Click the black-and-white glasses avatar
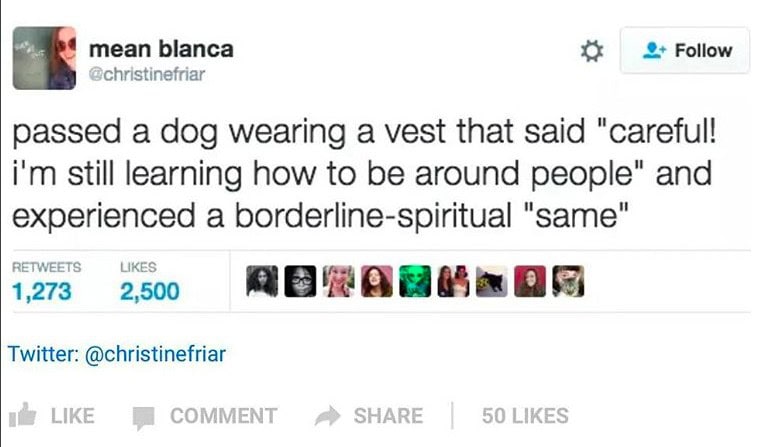Screen dimensions: 771x447 click(300, 281)
